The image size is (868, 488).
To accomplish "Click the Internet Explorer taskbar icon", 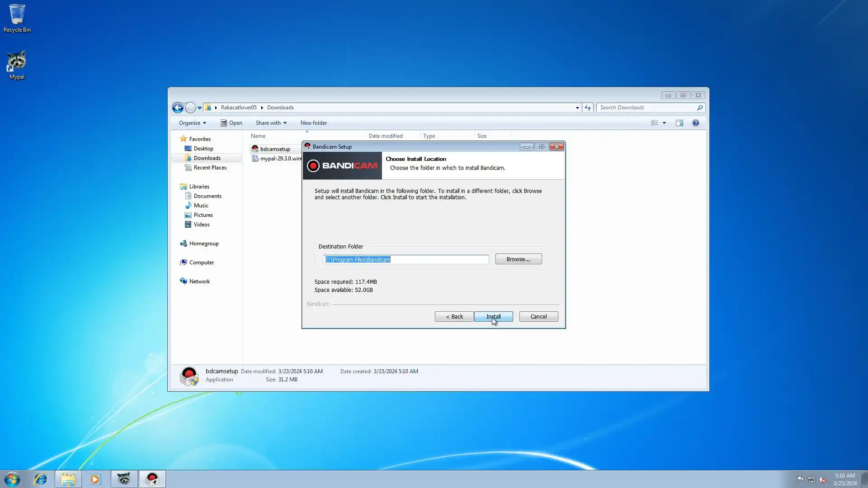I will [41, 479].
